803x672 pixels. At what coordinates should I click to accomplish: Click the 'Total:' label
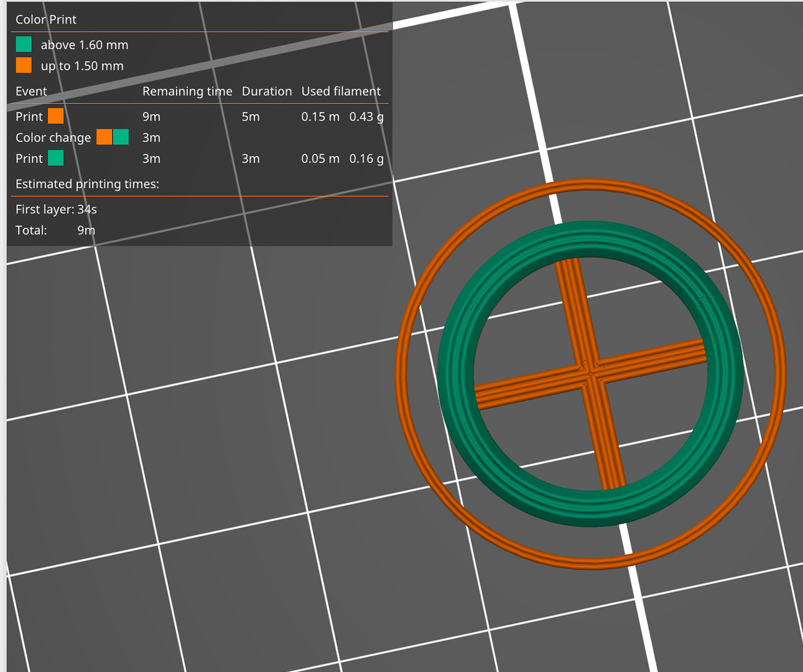pos(31,230)
